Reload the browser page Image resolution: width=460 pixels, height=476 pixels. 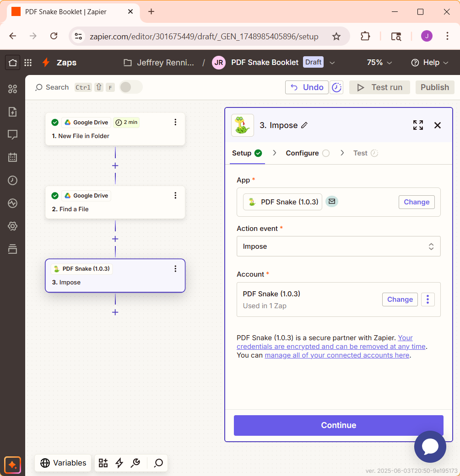[54, 36]
